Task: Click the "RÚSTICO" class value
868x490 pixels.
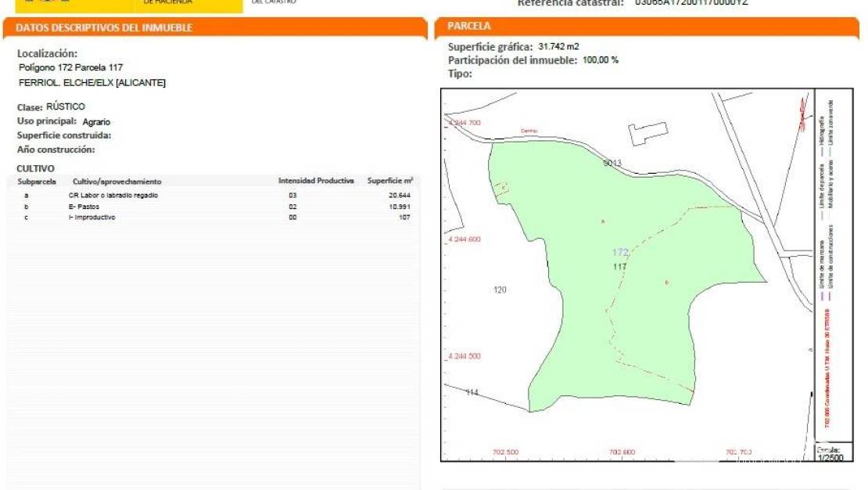Action: (66, 106)
